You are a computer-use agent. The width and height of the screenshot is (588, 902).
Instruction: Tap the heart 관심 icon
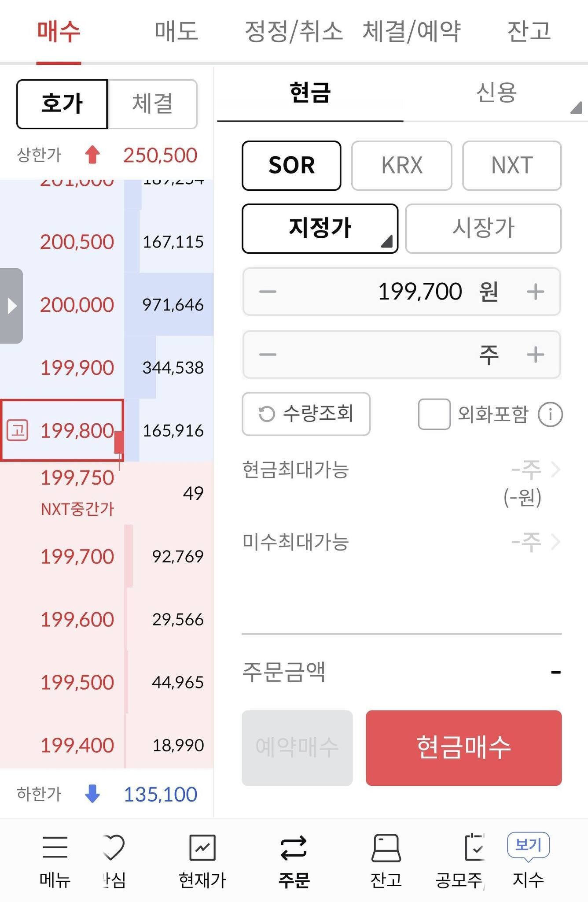114,847
